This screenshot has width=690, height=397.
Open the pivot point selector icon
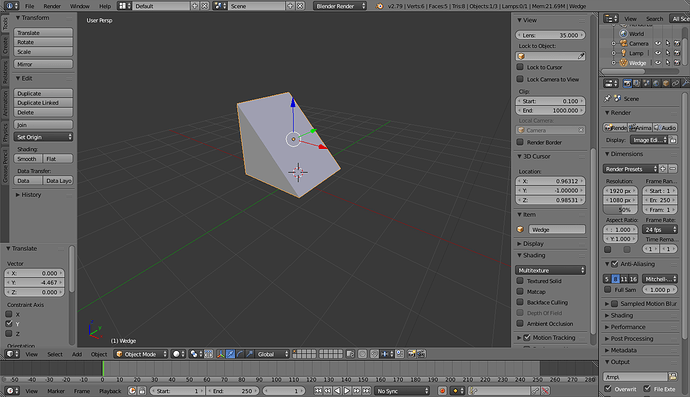195,354
